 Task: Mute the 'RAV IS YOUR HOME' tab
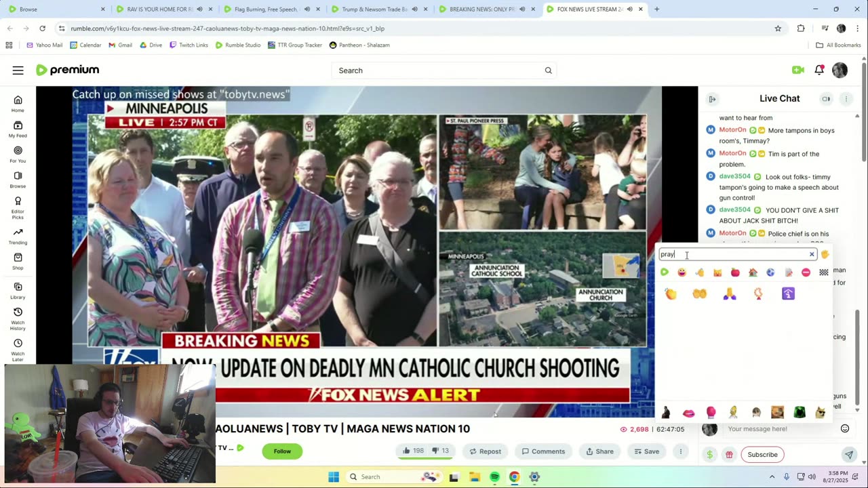199,9
